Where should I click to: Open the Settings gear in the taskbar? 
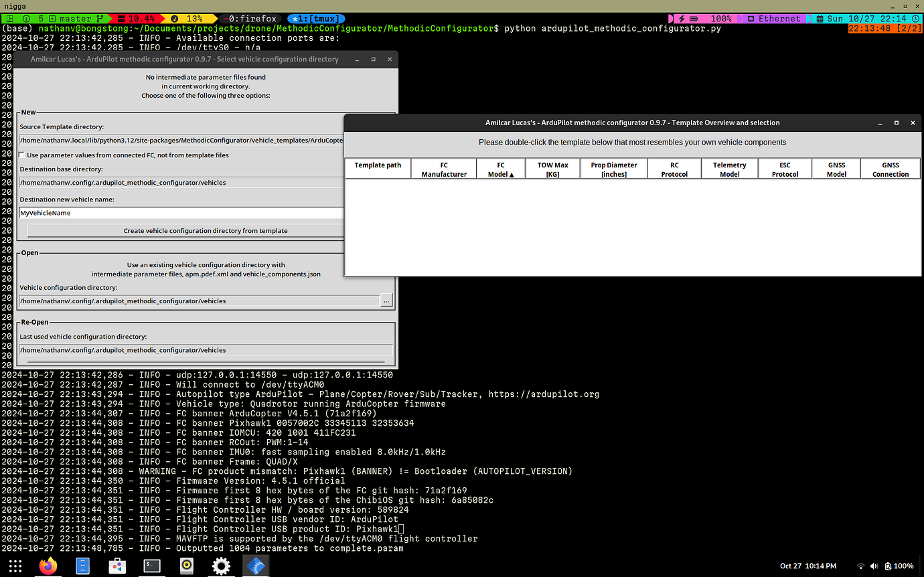point(221,566)
